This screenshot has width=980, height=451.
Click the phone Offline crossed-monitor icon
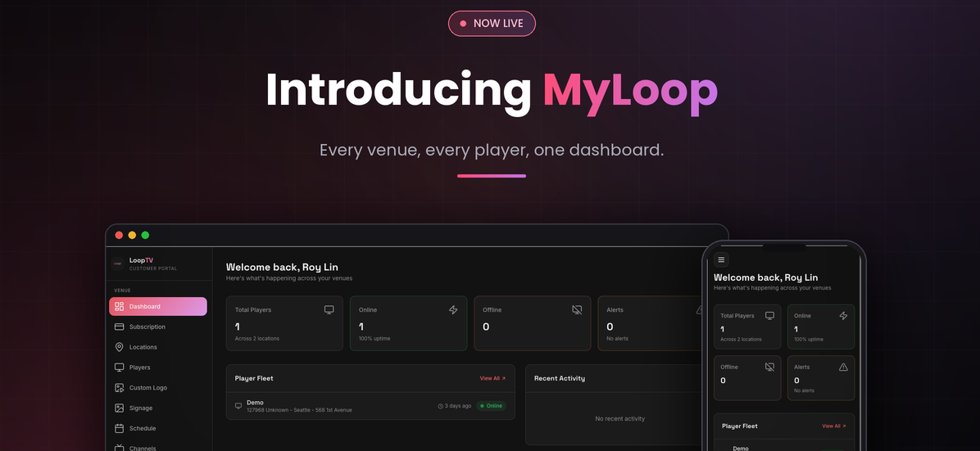[x=769, y=367]
